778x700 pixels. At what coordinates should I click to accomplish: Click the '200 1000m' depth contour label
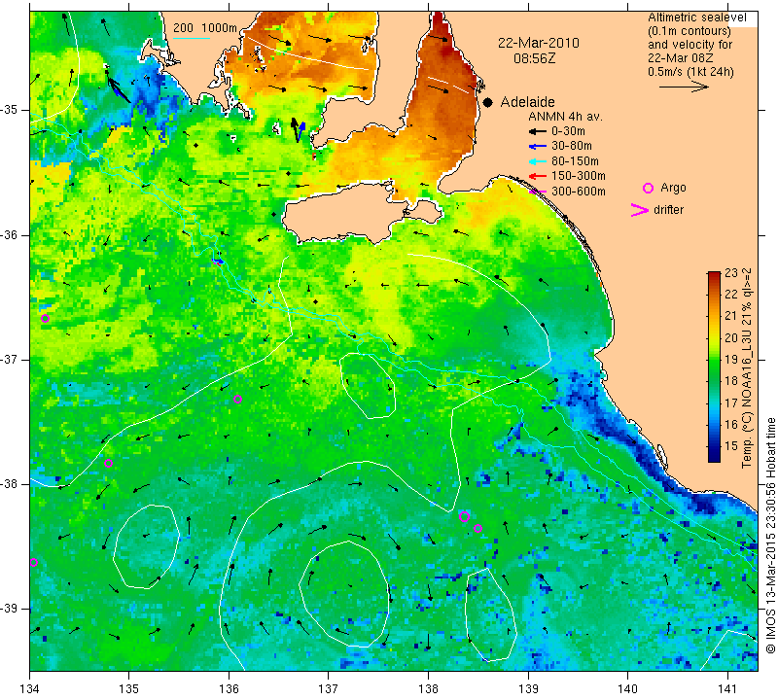point(205,28)
